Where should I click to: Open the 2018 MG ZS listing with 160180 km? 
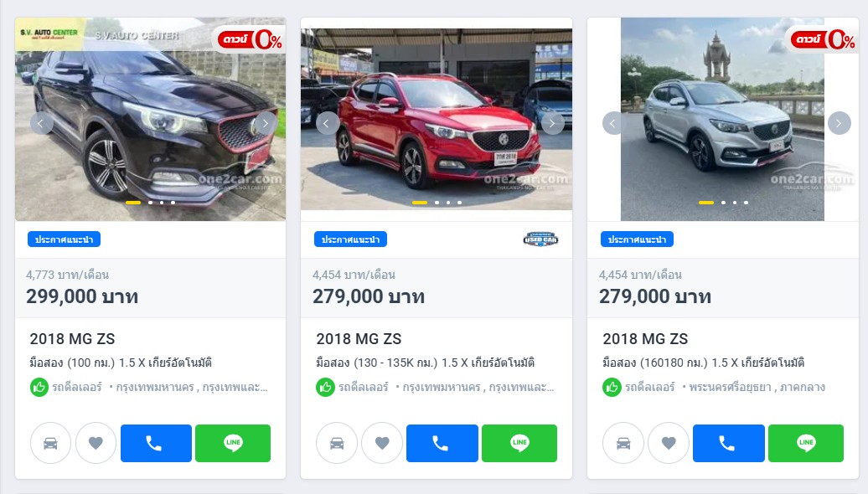[x=645, y=338]
